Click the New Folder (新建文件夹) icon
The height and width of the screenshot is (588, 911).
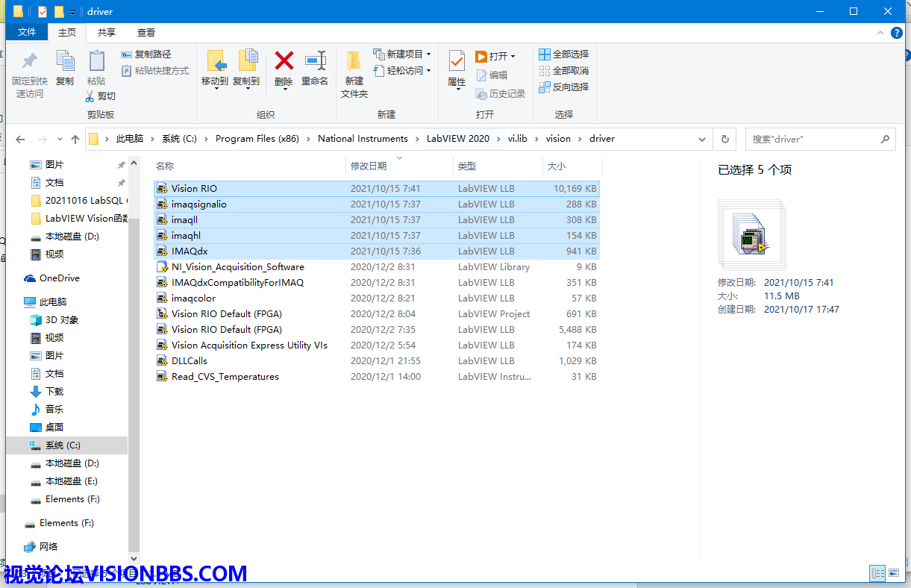pyautogui.click(x=354, y=61)
